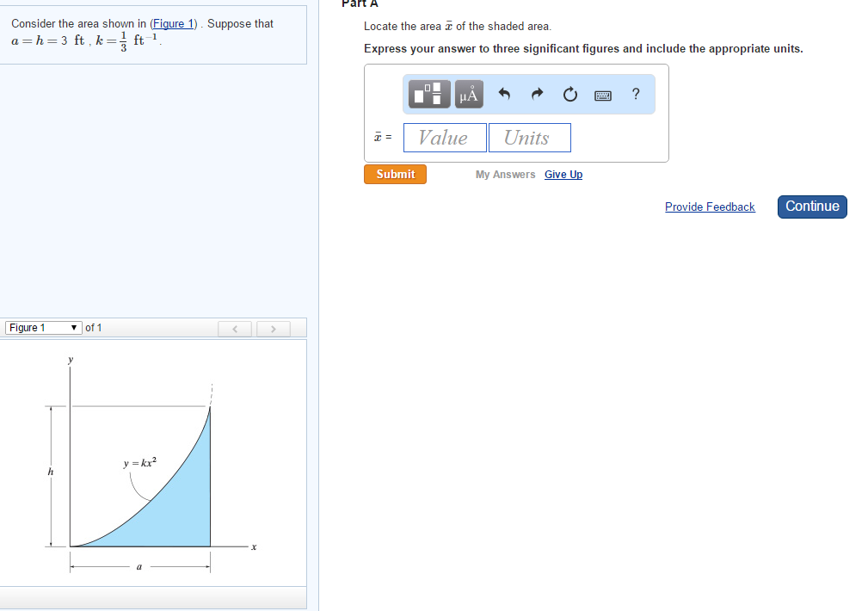Click the My Answers label
Image resolution: width=868 pixels, height=611 pixels.
pyautogui.click(x=505, y=174)
